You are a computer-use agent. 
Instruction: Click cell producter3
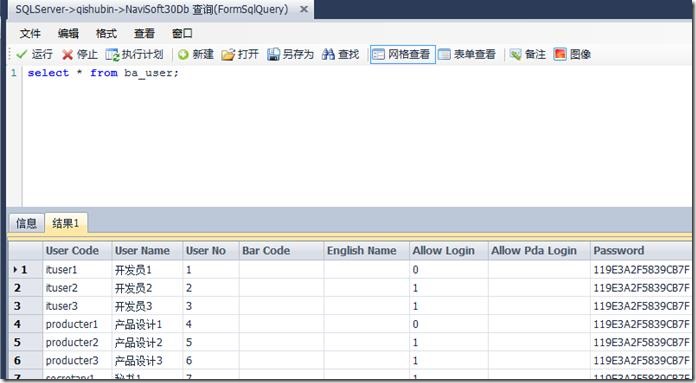(77, 361)
